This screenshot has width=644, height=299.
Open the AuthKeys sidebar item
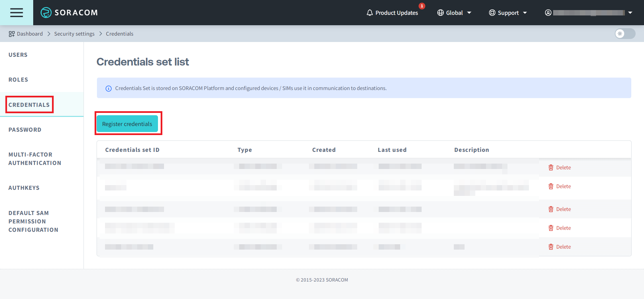[x=24, y=188]
